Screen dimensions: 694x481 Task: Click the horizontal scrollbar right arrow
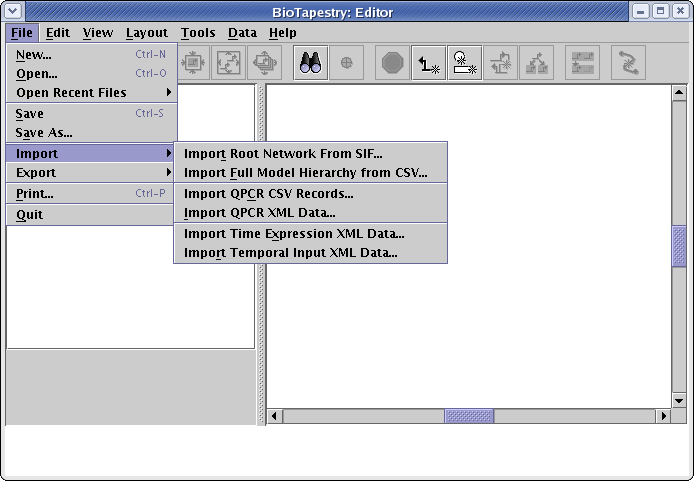pos(663,416)
